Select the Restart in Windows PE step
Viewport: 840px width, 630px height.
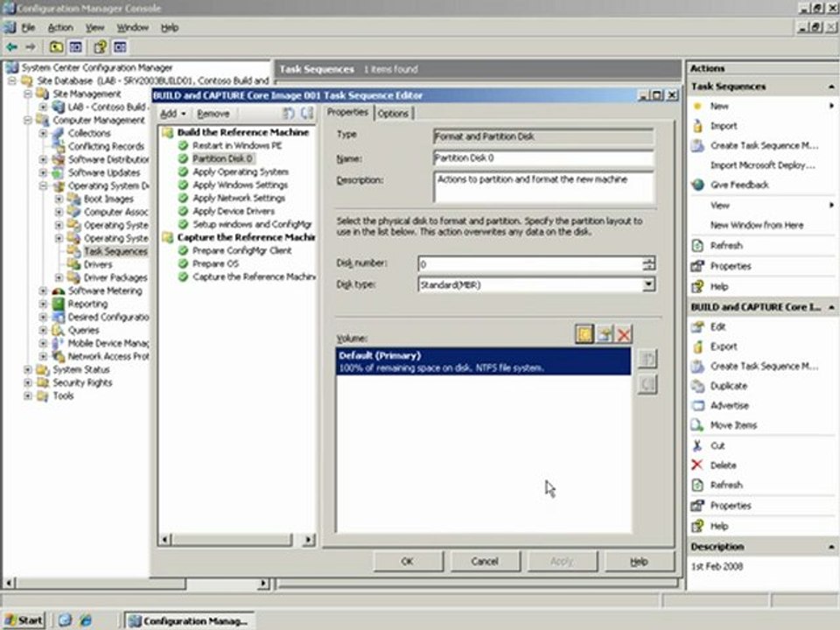click(x=237, y=146)
